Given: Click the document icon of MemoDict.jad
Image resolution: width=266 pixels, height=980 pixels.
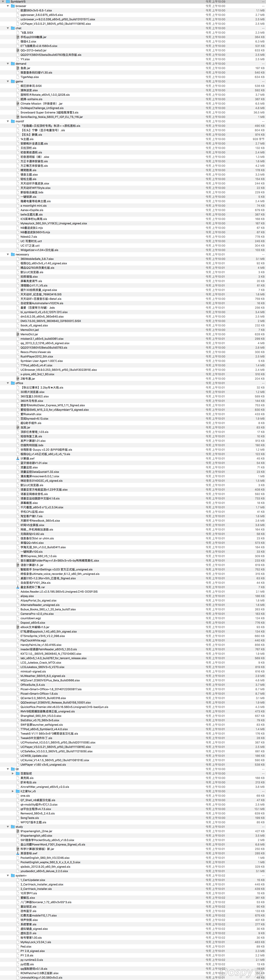Looking at the screenshot, I should point(18,330).
